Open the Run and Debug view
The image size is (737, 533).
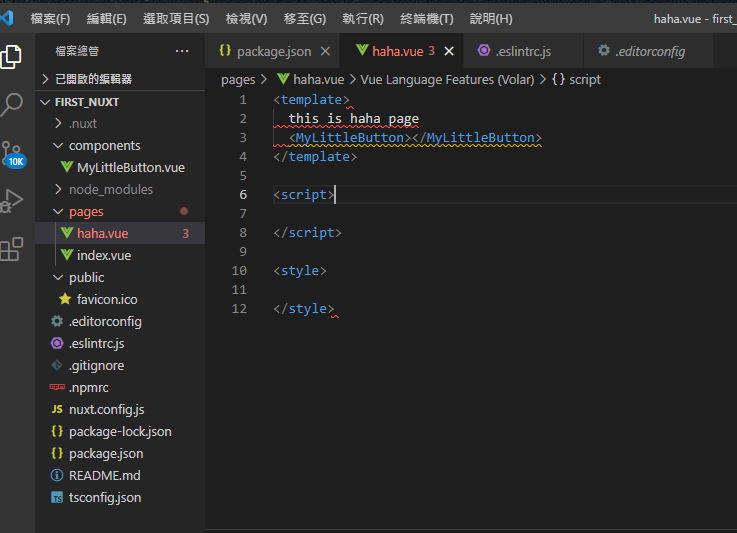tap(12, 200)
